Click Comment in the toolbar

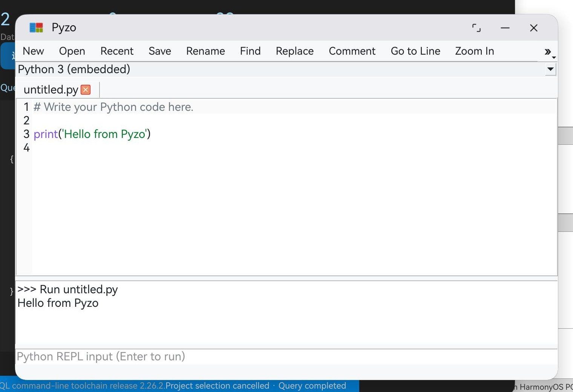click(352, 51)
